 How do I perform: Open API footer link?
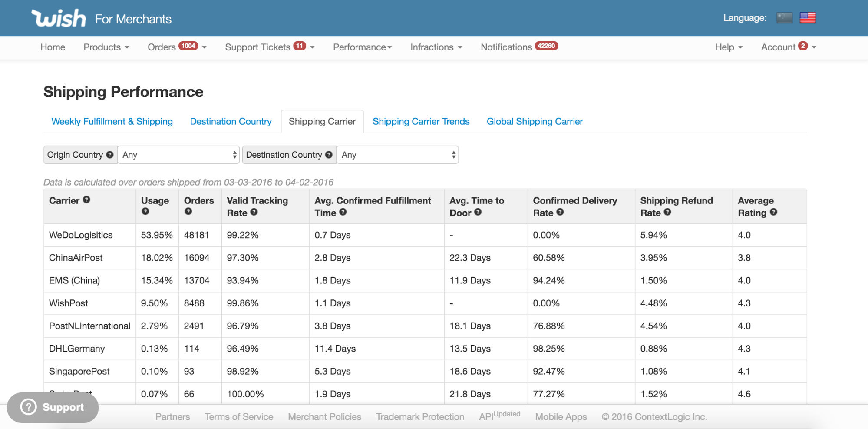[499, 416]
